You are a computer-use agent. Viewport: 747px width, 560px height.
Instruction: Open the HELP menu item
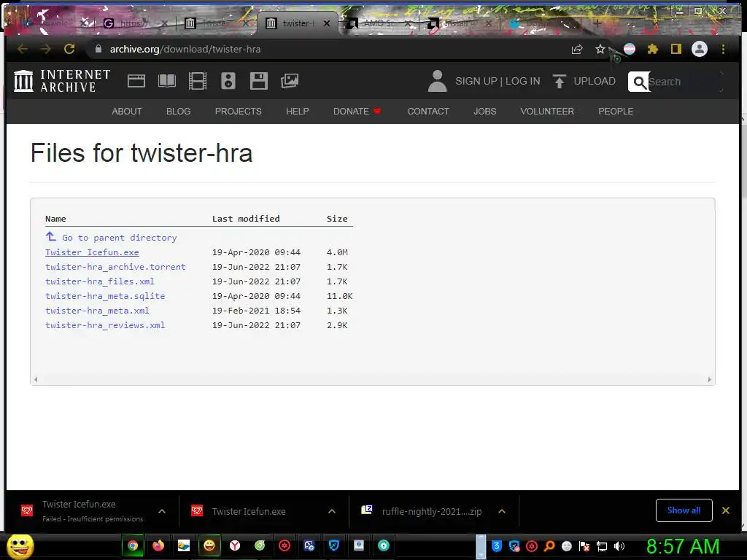[x=298, y=111]
